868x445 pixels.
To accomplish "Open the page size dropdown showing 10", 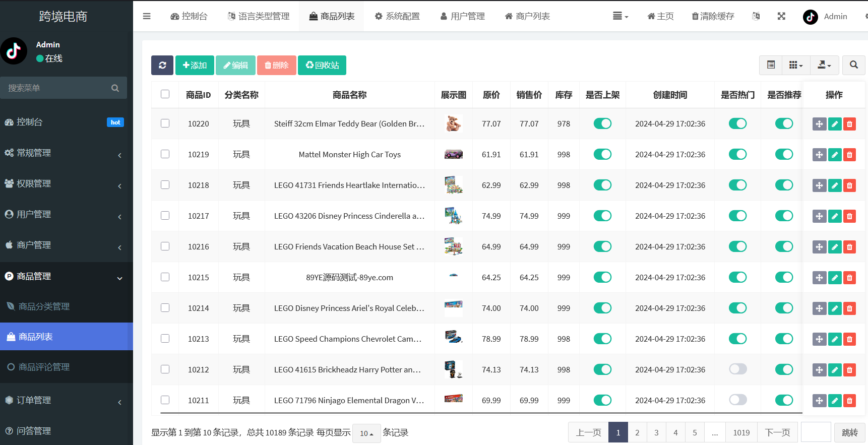I will coord(366,433).
